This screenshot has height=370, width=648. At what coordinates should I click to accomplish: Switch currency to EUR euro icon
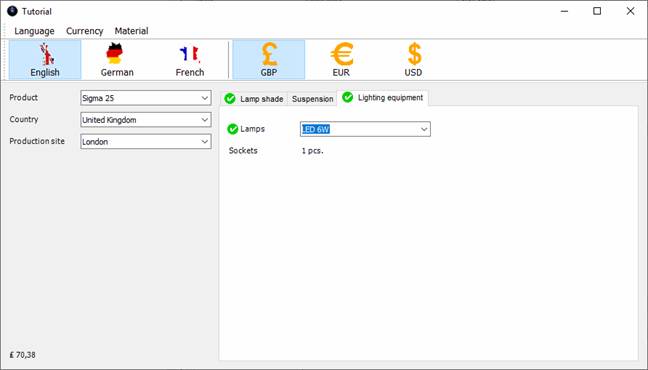click(x=342, y=54)
